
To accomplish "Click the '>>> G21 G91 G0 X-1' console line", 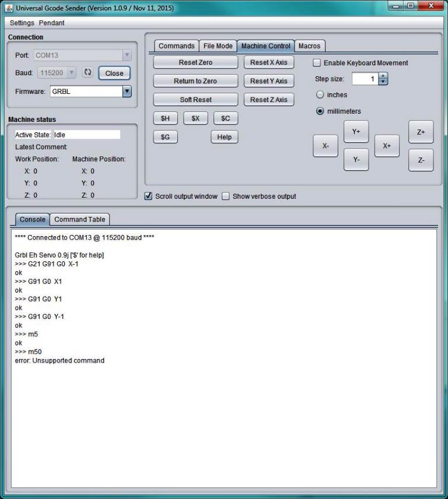I will coord(47,264).
